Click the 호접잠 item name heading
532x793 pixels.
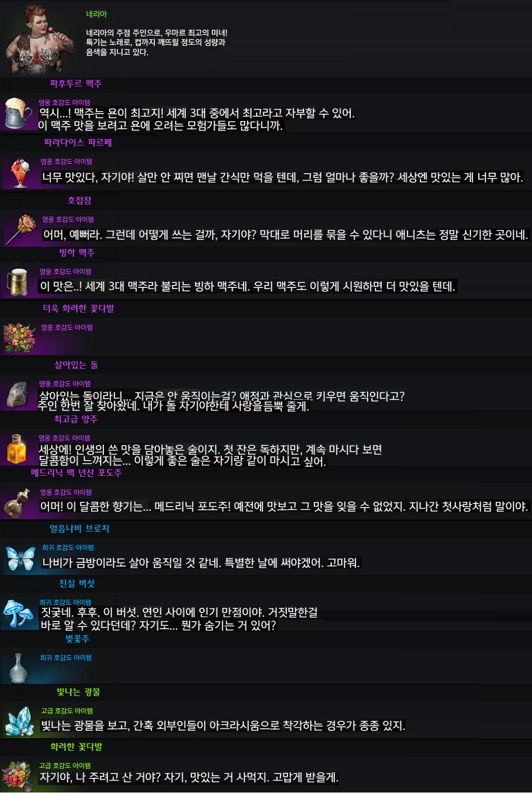80,200
